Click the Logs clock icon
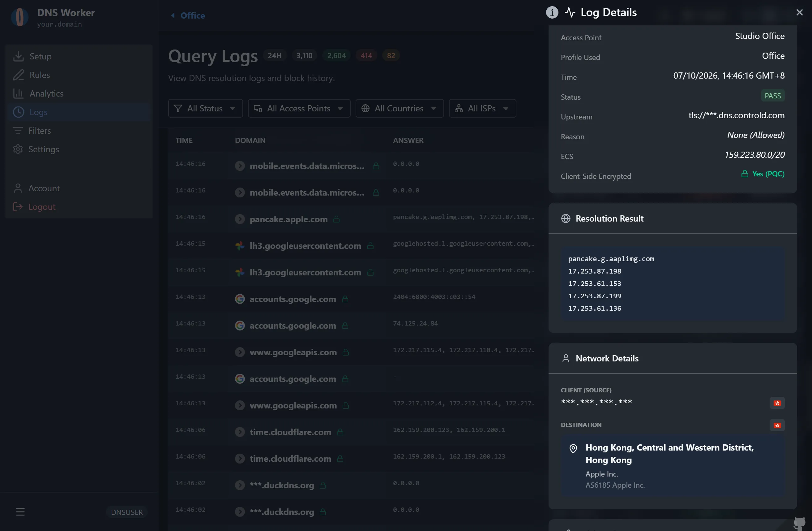Viewport: 812px width, 531px height. [x=19, y=112]
